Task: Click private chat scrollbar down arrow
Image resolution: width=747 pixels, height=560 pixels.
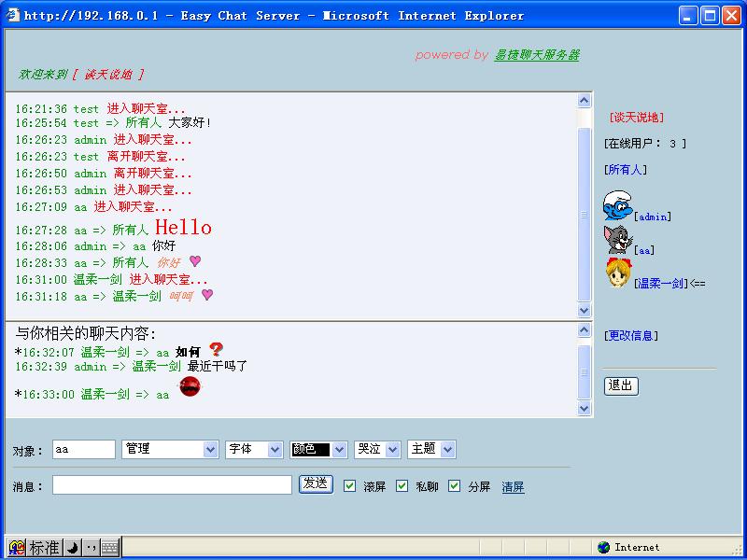Action: point(585,409)
